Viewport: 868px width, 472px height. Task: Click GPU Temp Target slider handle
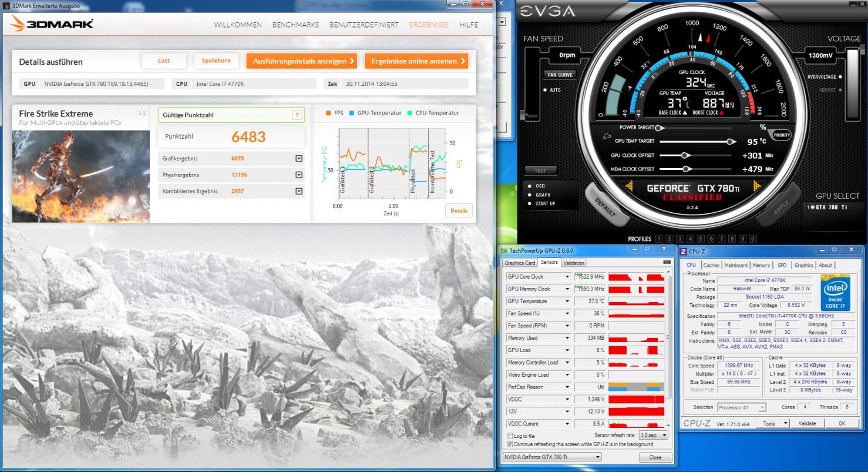731,141
